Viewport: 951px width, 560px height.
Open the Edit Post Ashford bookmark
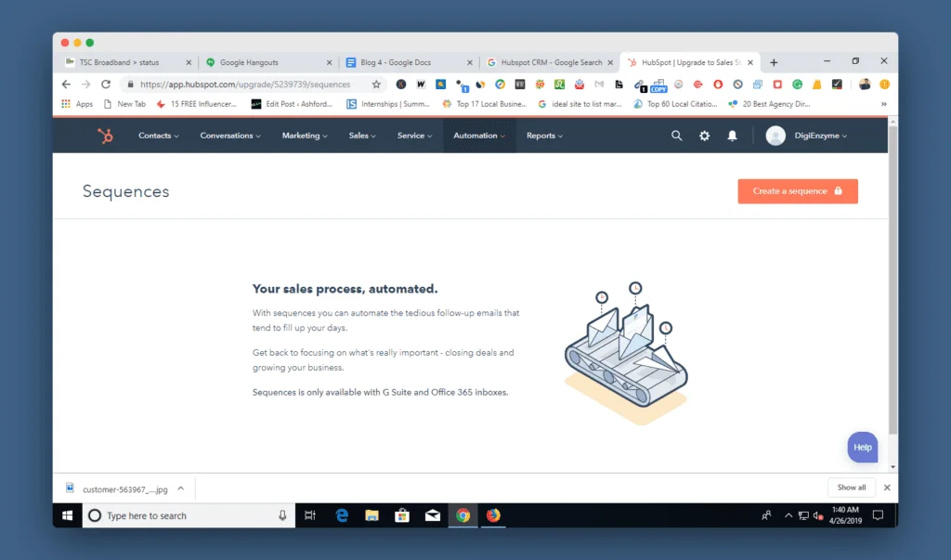293,104
